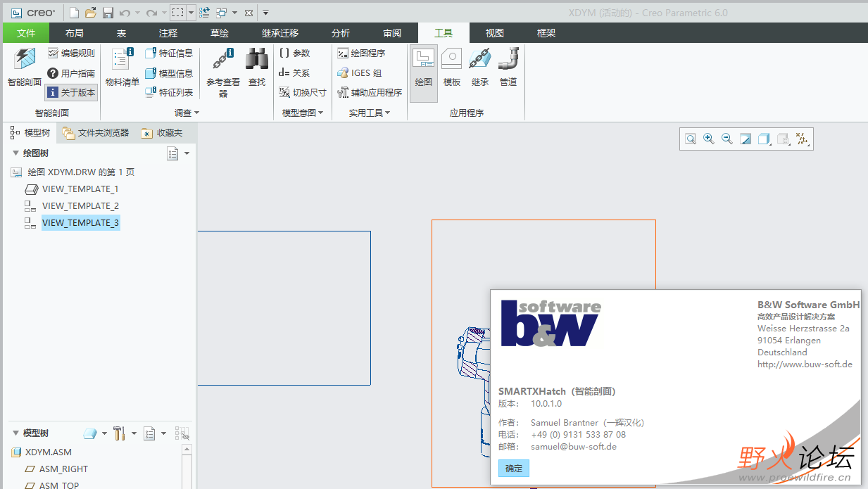The image size is (868, 489).
Task: Select 模板 application icon
Action: point(452,68)
